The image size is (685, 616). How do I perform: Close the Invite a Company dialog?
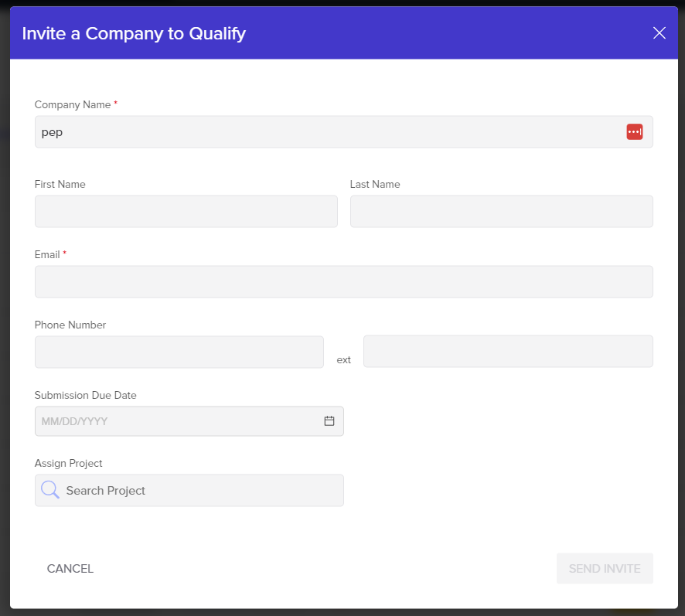pos(659,32)
